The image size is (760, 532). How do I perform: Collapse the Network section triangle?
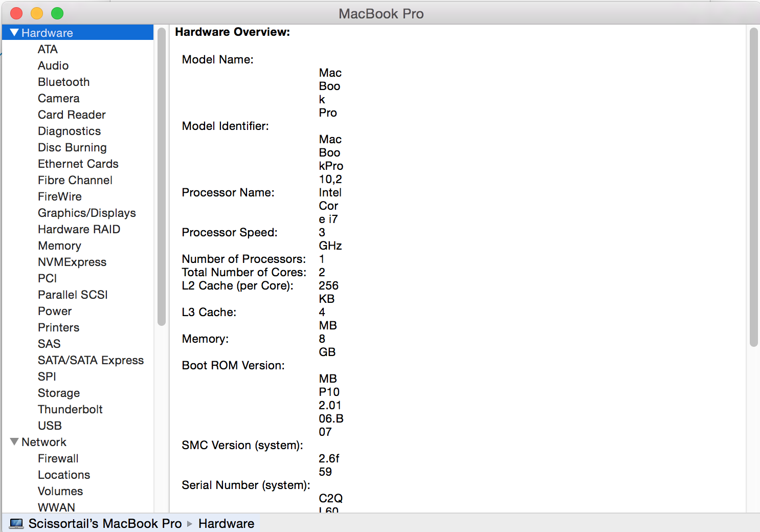pyautogui.click(x=14, y=442)
